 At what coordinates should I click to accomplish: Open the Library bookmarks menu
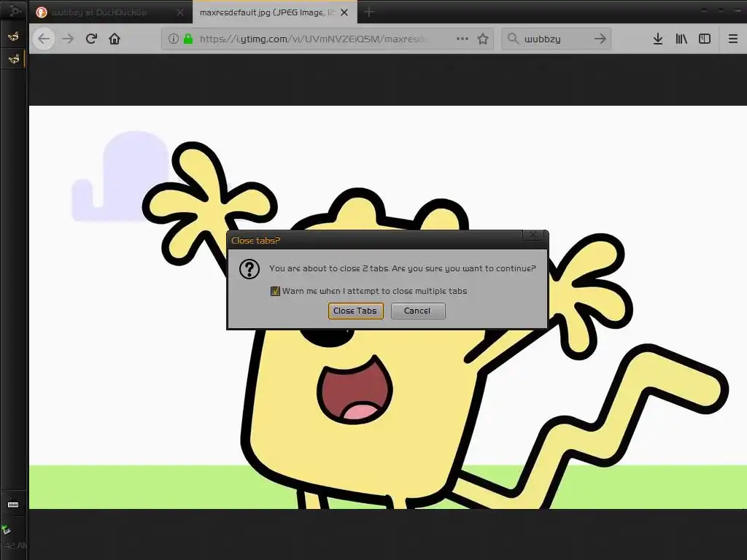(x=681, y=39)
